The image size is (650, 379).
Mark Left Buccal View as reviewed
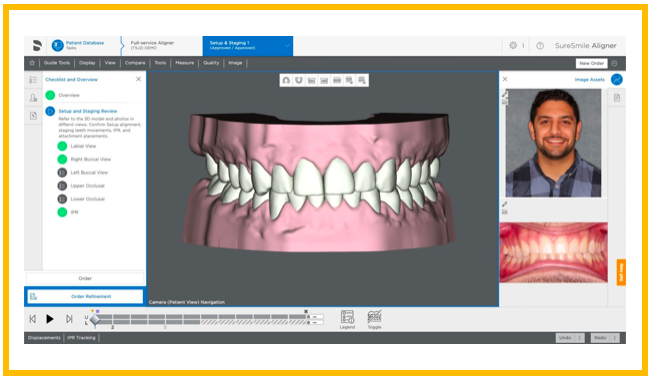click(x=62, y=172)
